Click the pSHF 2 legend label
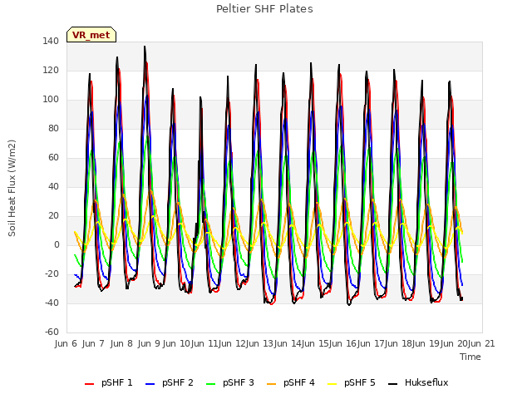This screenshot has width=532, height=399. pos(178,382)
